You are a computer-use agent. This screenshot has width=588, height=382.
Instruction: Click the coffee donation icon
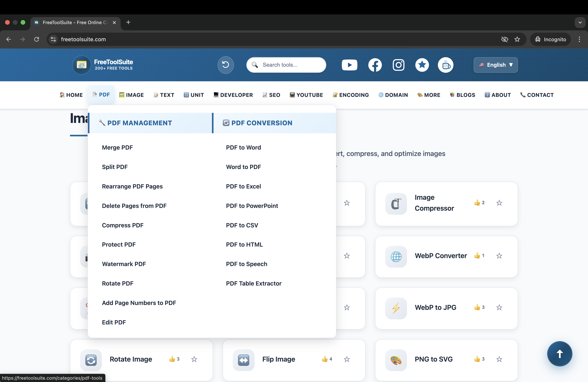(445, 65)
